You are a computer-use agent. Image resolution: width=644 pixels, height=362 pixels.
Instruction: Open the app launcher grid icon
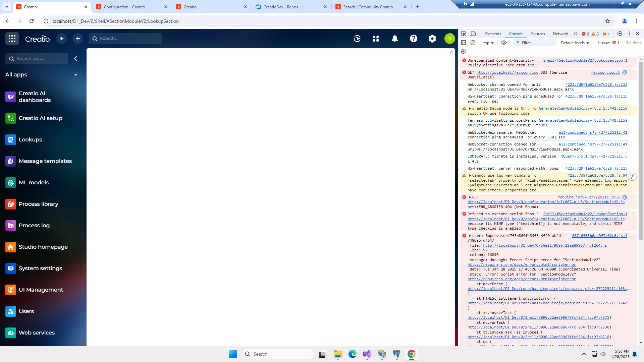pyautogui.click(x=12, y=39)
